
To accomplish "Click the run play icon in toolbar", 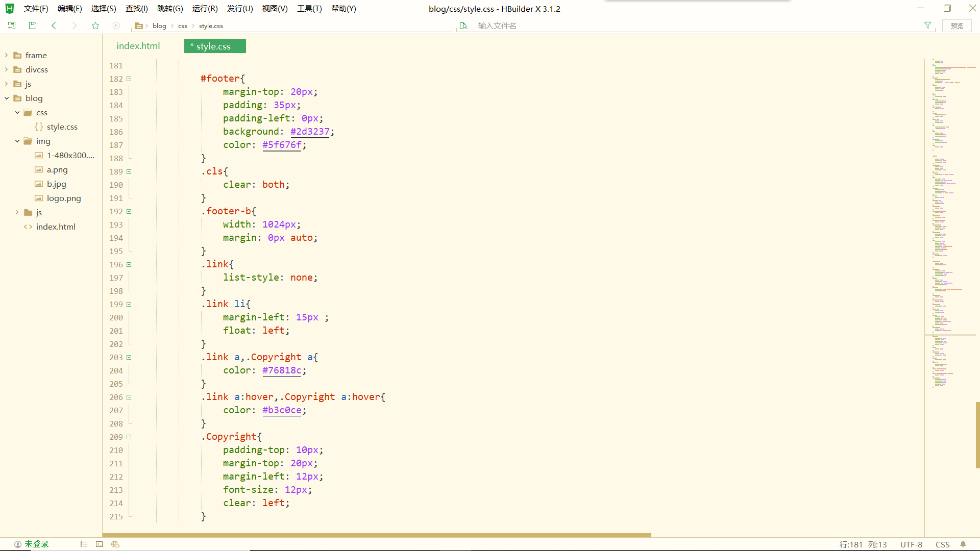I will tap(116, 26).
